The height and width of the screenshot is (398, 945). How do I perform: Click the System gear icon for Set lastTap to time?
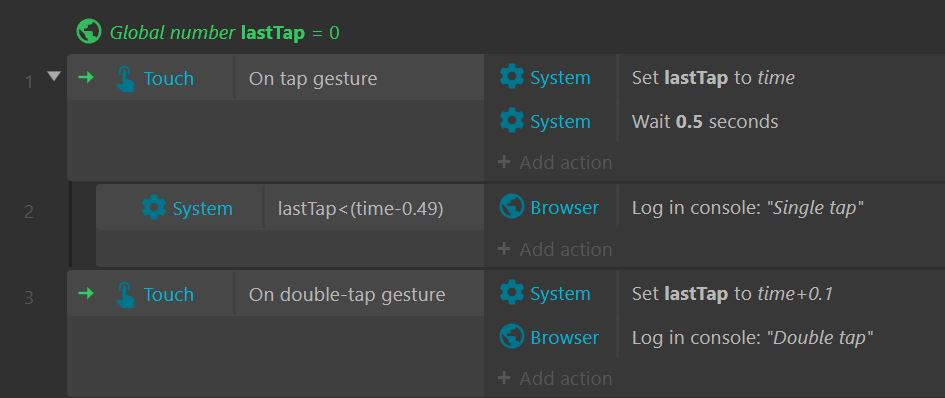[512, 78]
